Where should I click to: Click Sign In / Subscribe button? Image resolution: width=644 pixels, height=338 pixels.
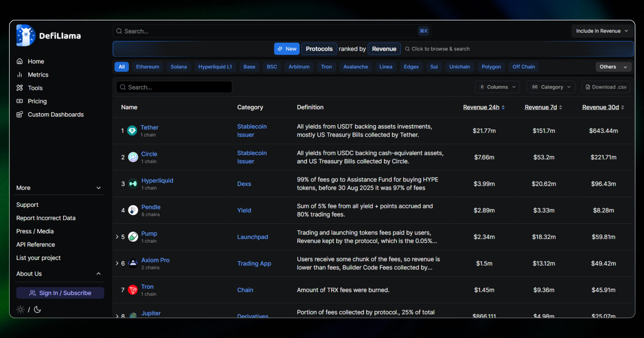[x=60, y=293]
